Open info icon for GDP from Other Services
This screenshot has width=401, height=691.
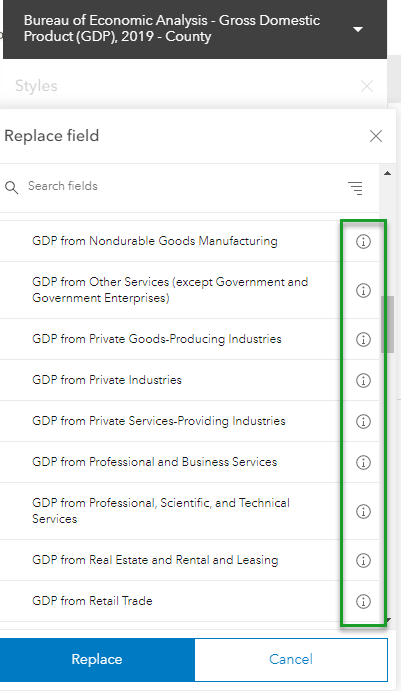[363, 290]
